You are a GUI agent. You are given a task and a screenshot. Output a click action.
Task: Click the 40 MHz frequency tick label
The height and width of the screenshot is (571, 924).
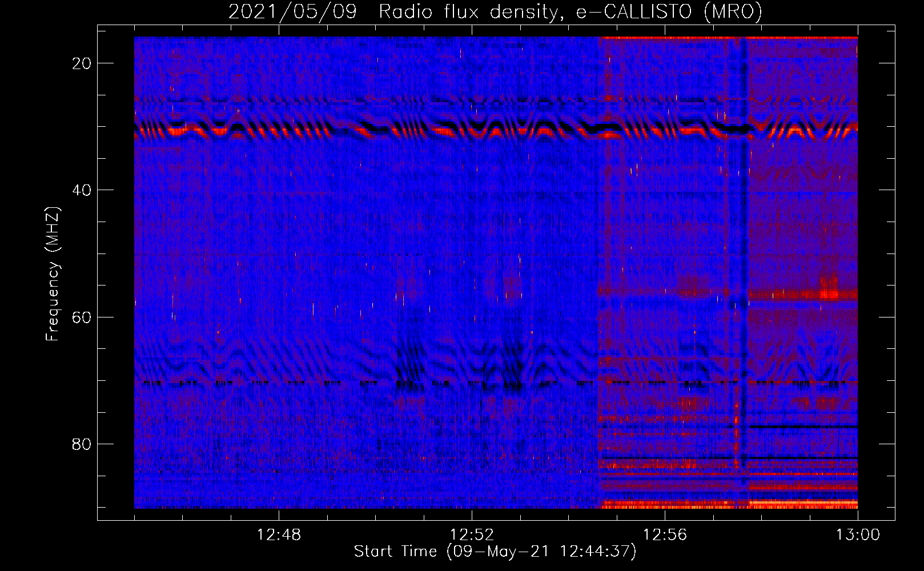tap(82, 190)
